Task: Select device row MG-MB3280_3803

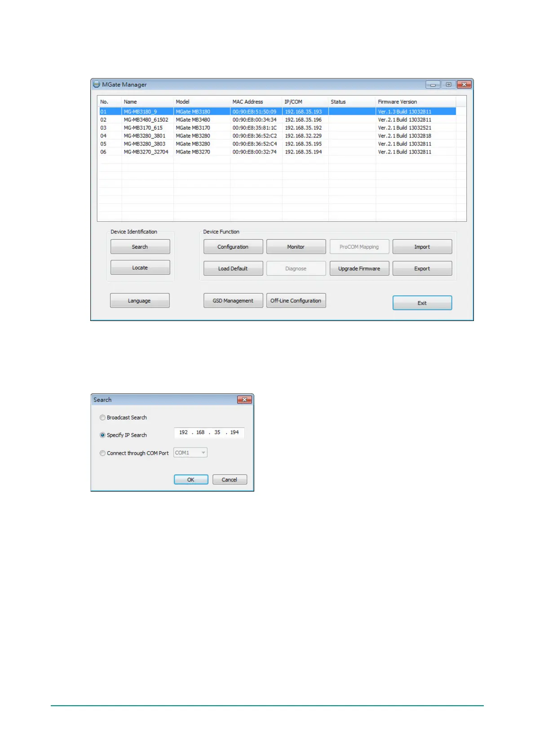Action: pyautogui.click(x=278, y=144)
